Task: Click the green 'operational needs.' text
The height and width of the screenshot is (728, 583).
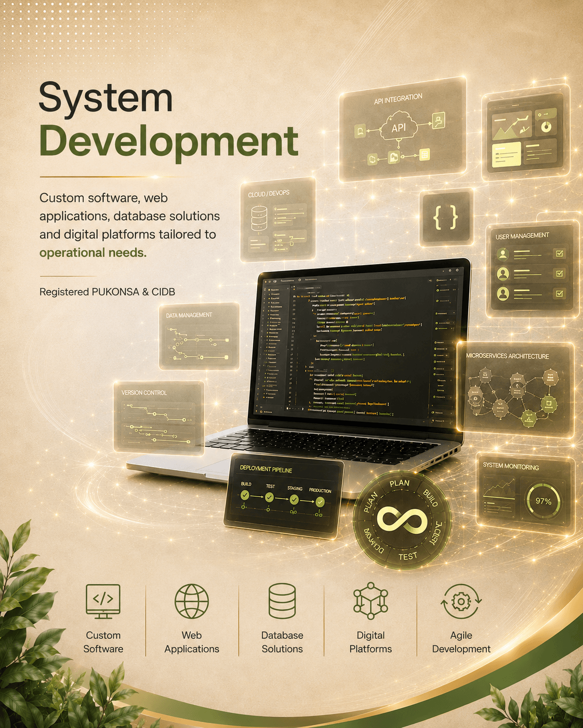Action: pyautogui.click(x=93, y=252)
